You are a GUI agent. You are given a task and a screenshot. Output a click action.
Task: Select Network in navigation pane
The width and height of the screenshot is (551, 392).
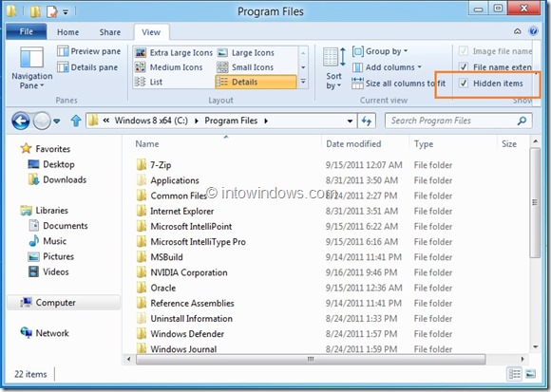45,333
